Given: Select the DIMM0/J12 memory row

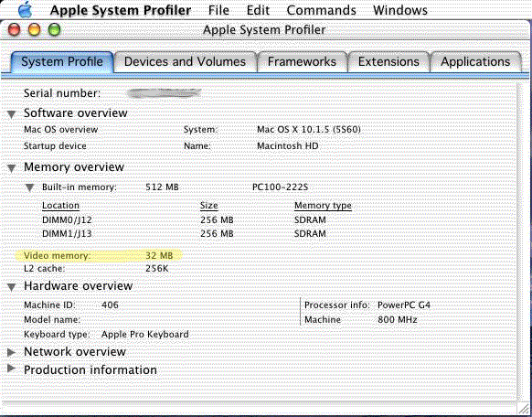Looking at the screenshot, I should tap(184, 220).
